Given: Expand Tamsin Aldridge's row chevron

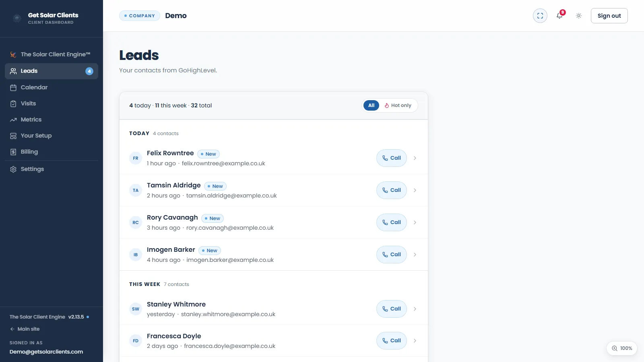Looking at the screenshot, I should point(415,190).
